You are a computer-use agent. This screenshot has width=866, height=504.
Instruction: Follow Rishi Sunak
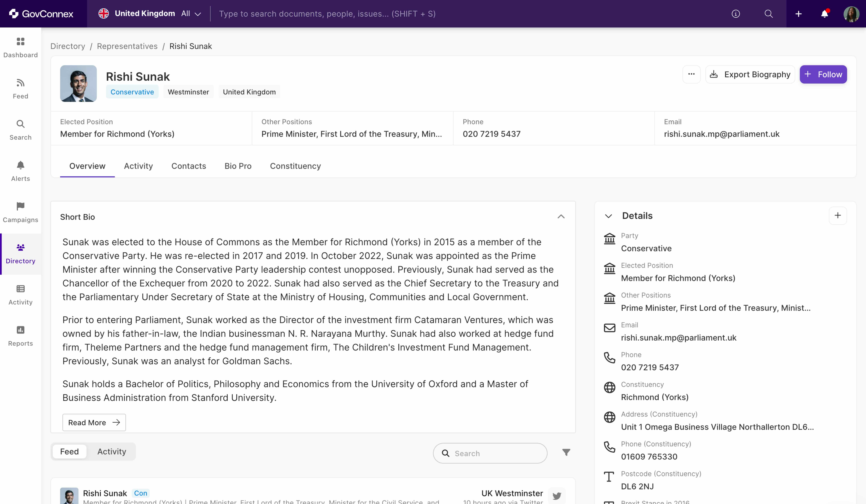tap(823, 74)
